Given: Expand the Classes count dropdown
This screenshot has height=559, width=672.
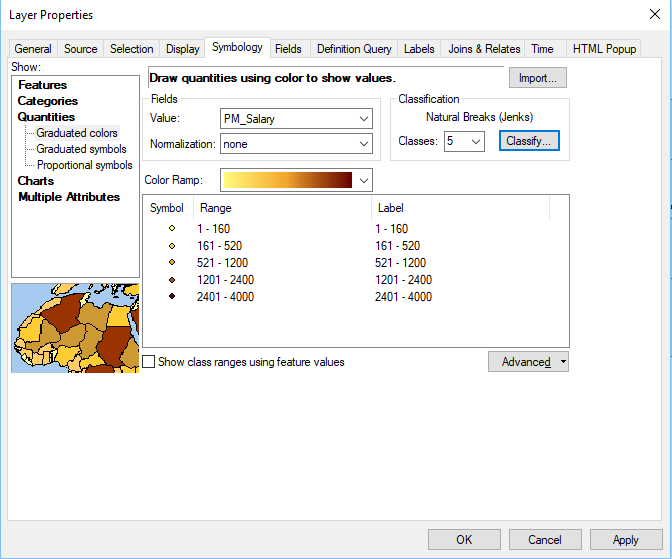Looking at the screenshot, I should tap(475, 142).
